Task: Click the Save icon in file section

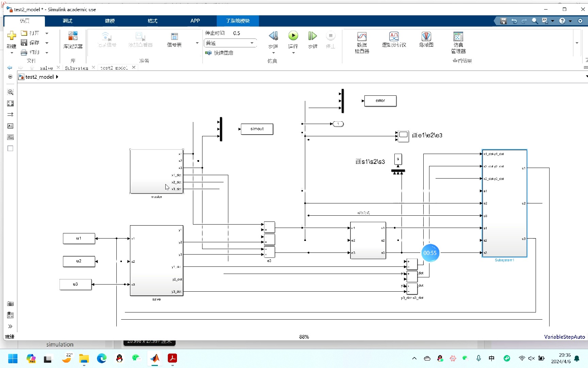Action: coord(24,43)
